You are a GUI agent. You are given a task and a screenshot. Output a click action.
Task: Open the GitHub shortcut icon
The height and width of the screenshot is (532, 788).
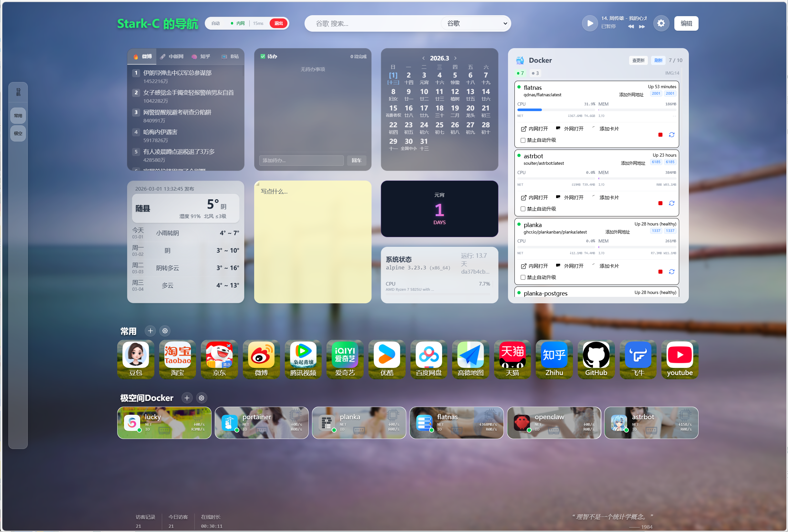[596, 355]
